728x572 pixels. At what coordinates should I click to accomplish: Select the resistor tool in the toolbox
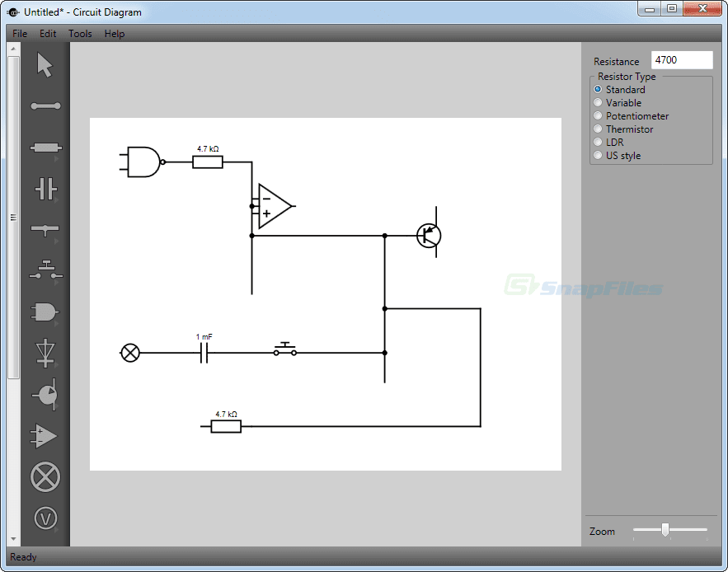coord(45,148)
